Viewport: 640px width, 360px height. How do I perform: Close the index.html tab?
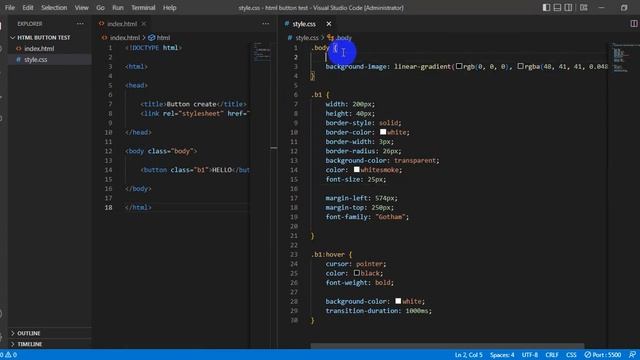144,24
